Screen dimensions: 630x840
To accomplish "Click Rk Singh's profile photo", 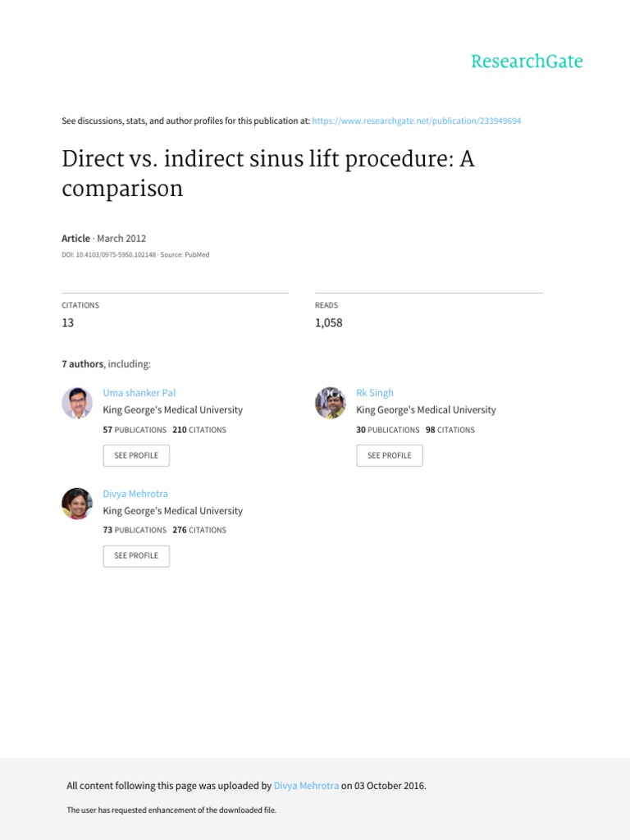I will 331,403.
